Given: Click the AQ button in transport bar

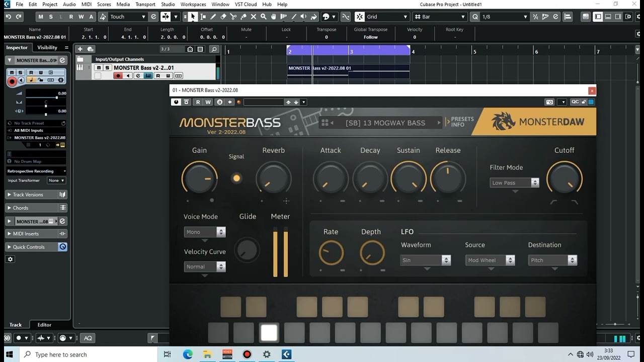Looking at the screenshot, I should tap(88, 338).
